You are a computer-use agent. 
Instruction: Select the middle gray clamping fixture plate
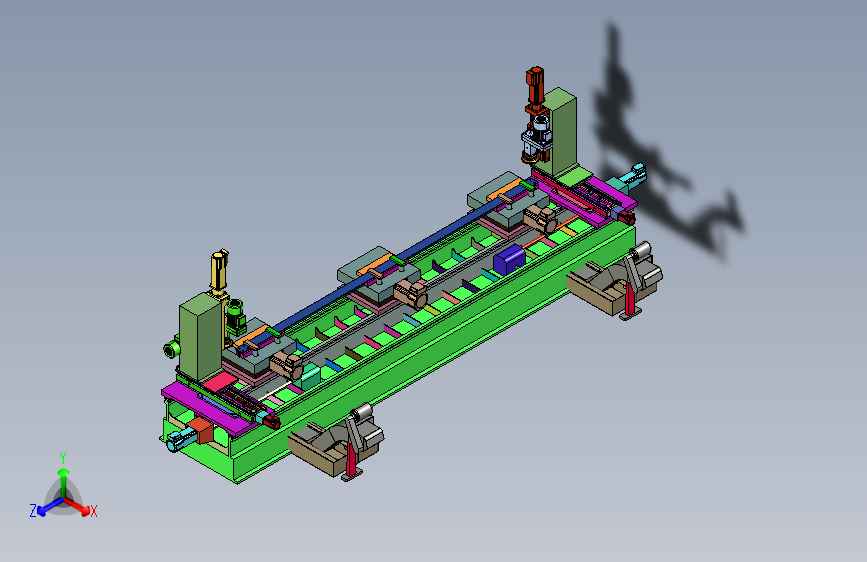(x=379, y=275)
